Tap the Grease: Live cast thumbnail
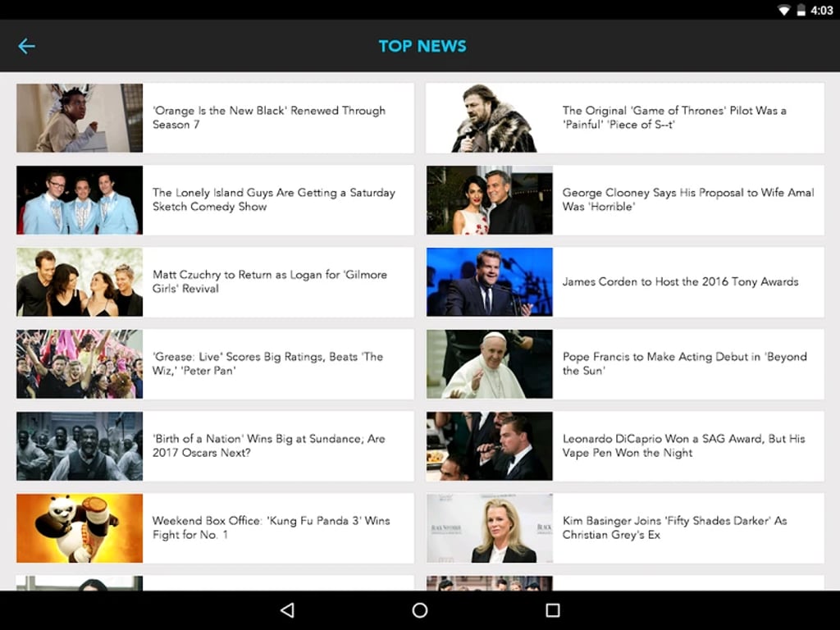The image size is (840, 630). [x=79, y=363]
